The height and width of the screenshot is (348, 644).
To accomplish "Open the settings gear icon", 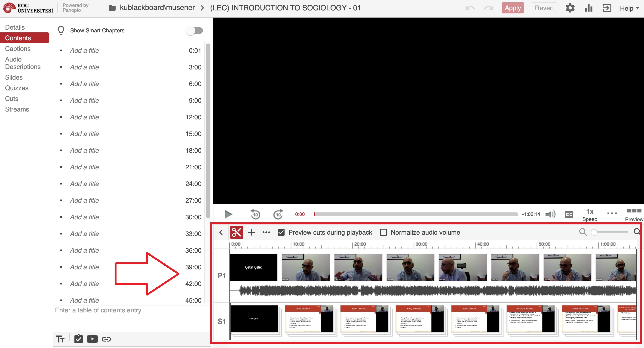I will [x=570, y=8].
